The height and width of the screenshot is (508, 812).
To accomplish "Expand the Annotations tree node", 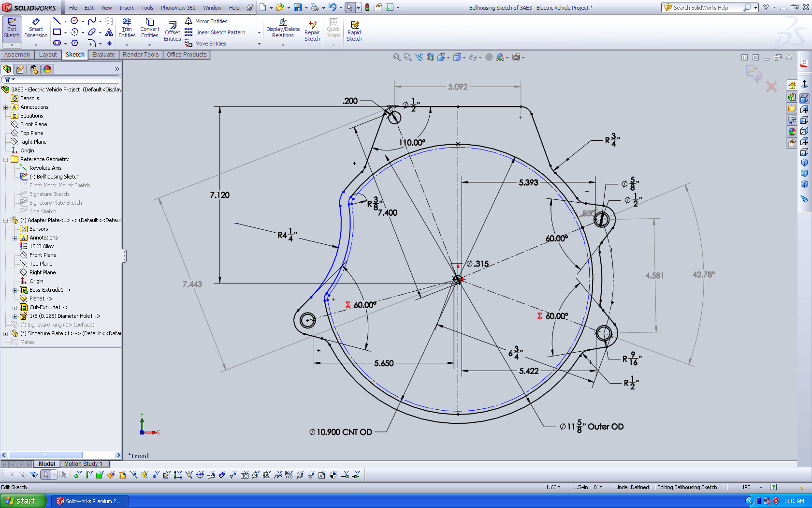I will pyautogui.click(x=6, y=107).
